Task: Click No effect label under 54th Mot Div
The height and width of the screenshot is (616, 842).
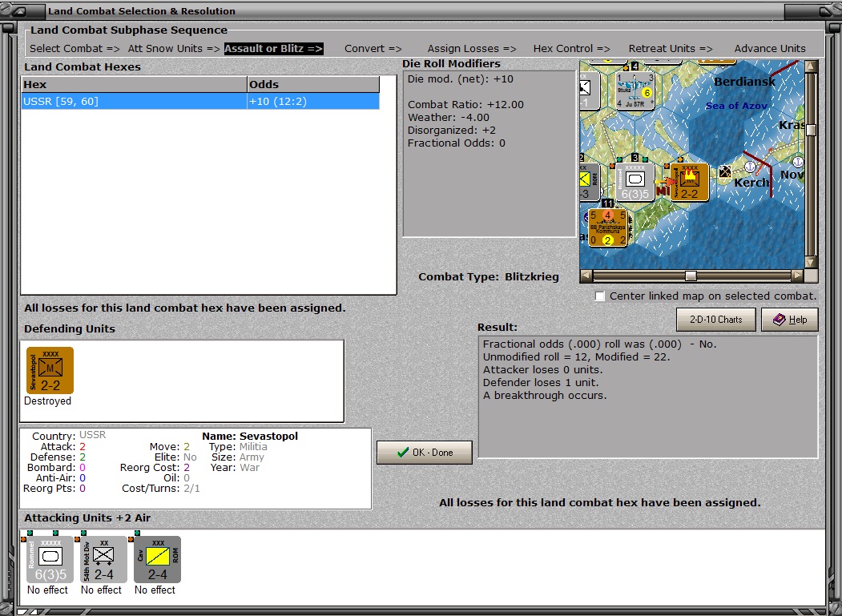Action: [x=101, y=590]
